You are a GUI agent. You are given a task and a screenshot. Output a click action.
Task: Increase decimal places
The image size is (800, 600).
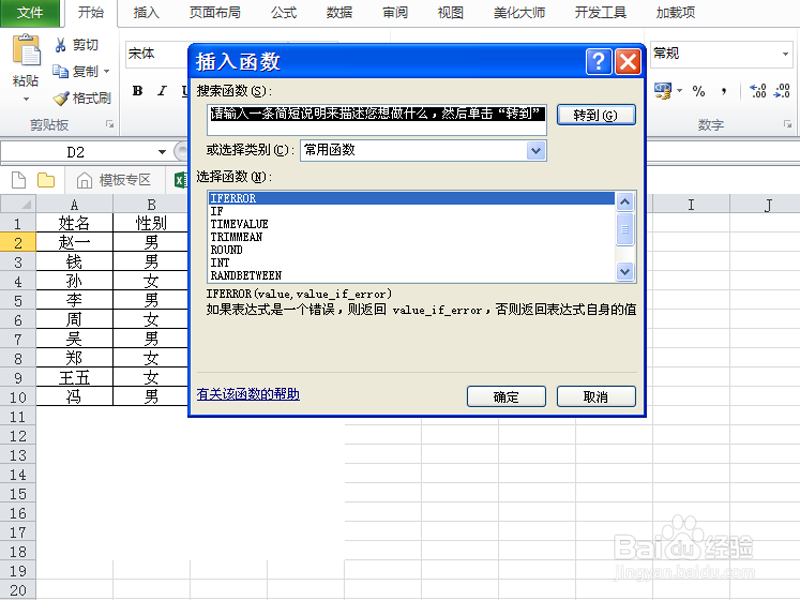758,91
